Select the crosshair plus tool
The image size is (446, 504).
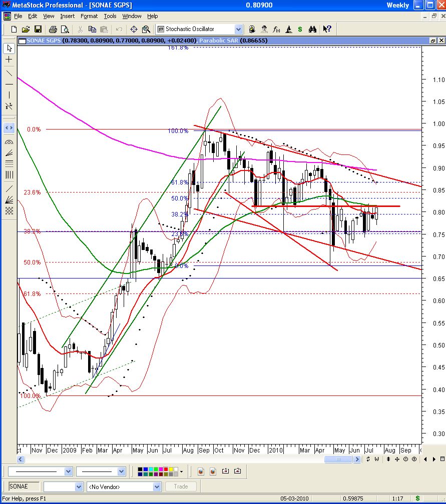[x=9, y=59]
